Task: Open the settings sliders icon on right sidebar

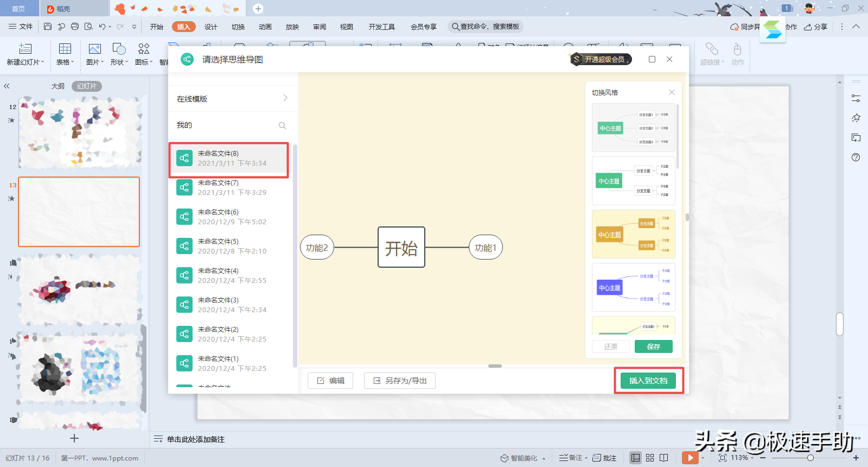Action: (x=856, y=98)
